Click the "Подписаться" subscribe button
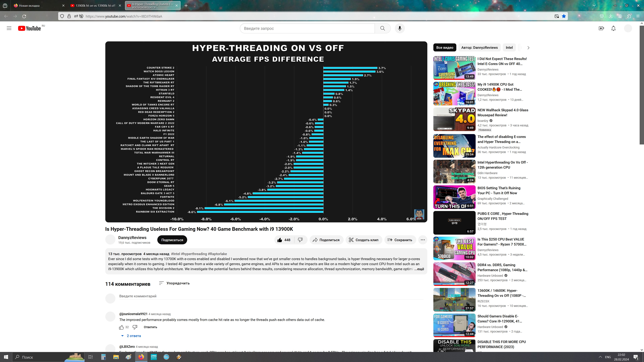The width and height of the screenshot is (644, 362). point(172,240)
